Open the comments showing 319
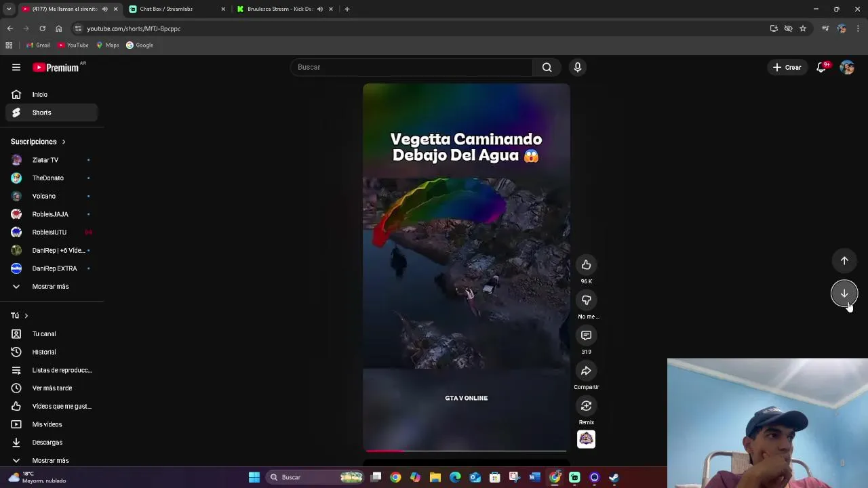This screenshot has width=868, height=488. (586, 335)
